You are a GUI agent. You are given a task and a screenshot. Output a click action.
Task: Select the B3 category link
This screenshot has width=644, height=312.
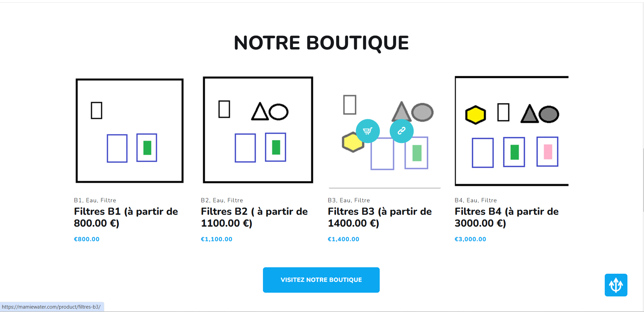coord(332,200)
